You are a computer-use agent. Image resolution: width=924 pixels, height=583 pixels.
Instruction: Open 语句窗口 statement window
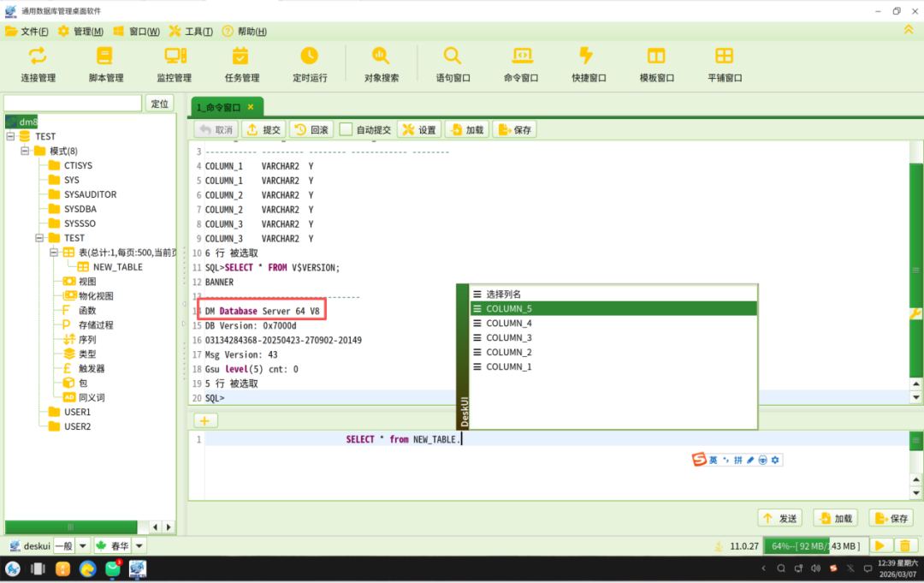(453, 64)
